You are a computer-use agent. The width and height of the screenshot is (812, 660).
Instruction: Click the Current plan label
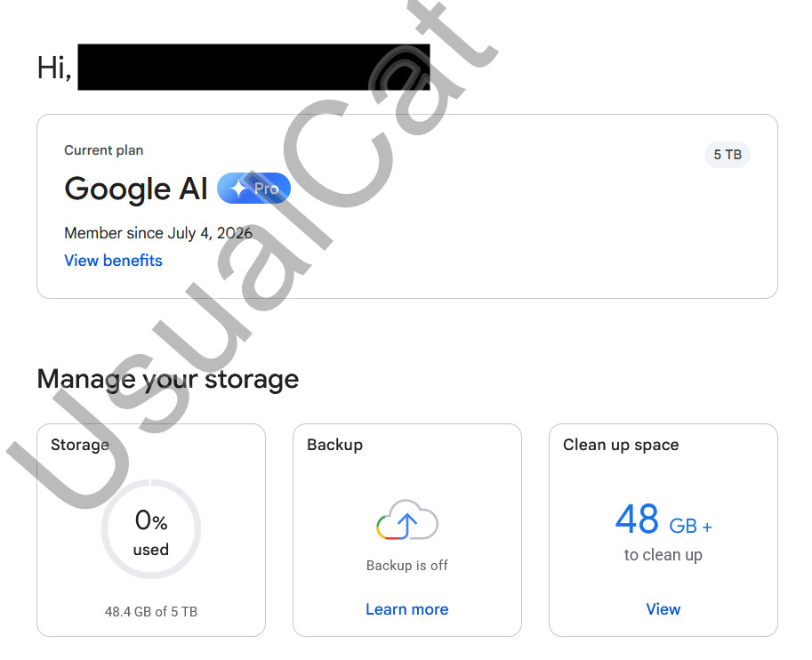pyautogui.click(x=103, y=150)
